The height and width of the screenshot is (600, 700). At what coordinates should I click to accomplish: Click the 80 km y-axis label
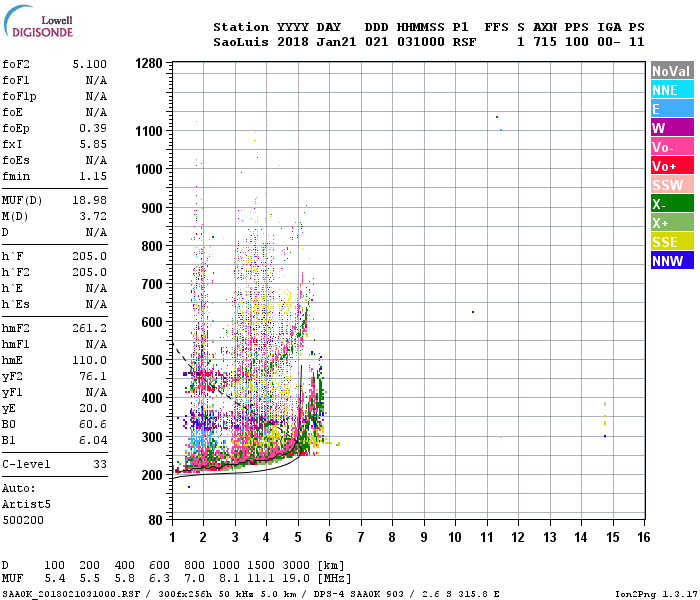tap(155, 520)
